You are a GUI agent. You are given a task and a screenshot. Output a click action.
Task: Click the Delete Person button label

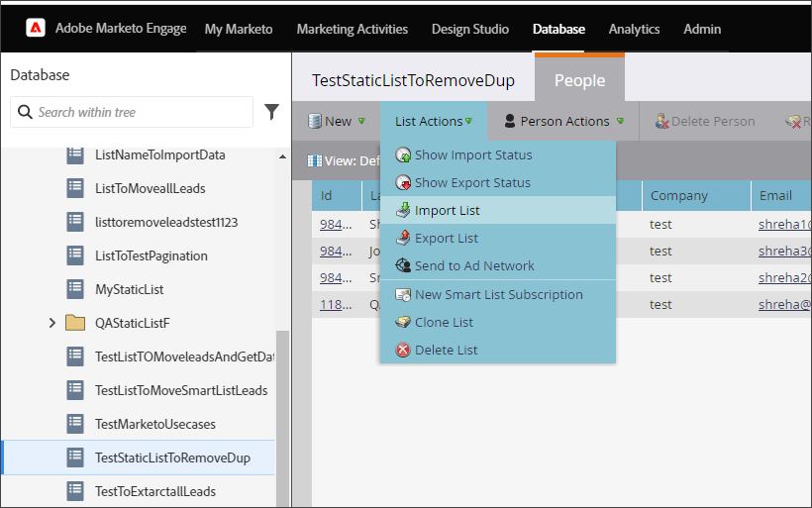point(713,121)
